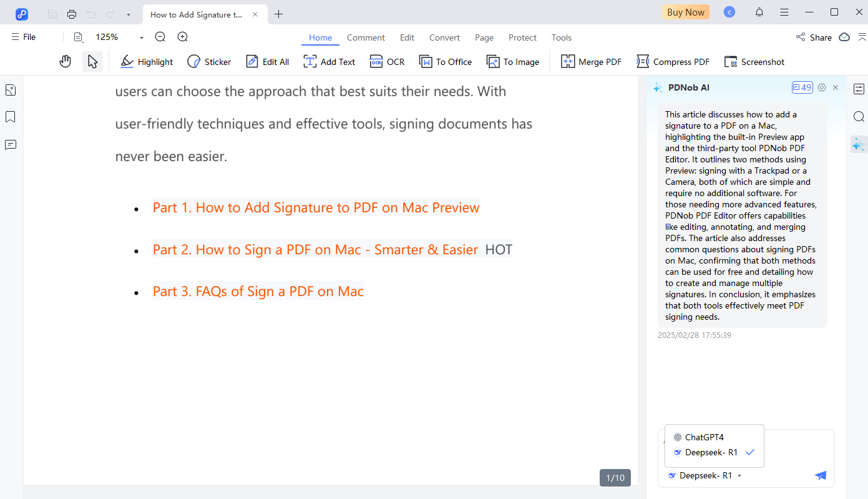Click Compress PDF tool
868x499 pixels.
[x=673, y=62]
